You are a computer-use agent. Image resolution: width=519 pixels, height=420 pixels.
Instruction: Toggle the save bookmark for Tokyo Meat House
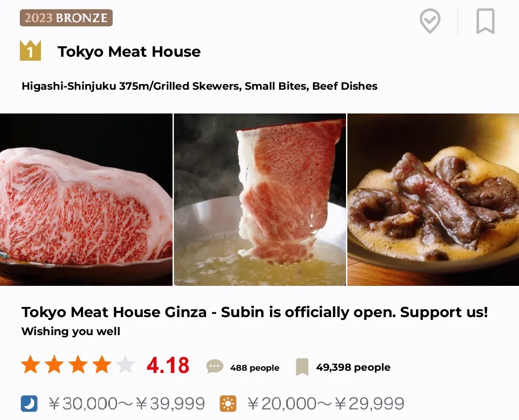coord(485,21)
